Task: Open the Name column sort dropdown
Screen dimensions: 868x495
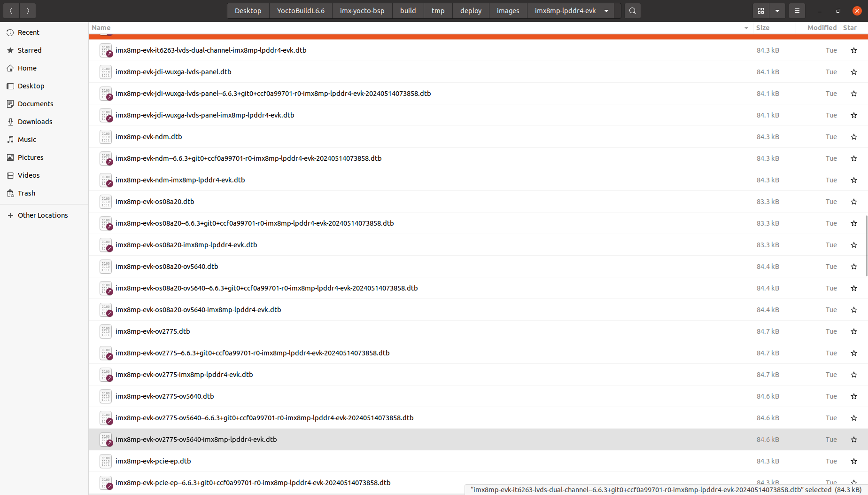Action: coord(746,28)
